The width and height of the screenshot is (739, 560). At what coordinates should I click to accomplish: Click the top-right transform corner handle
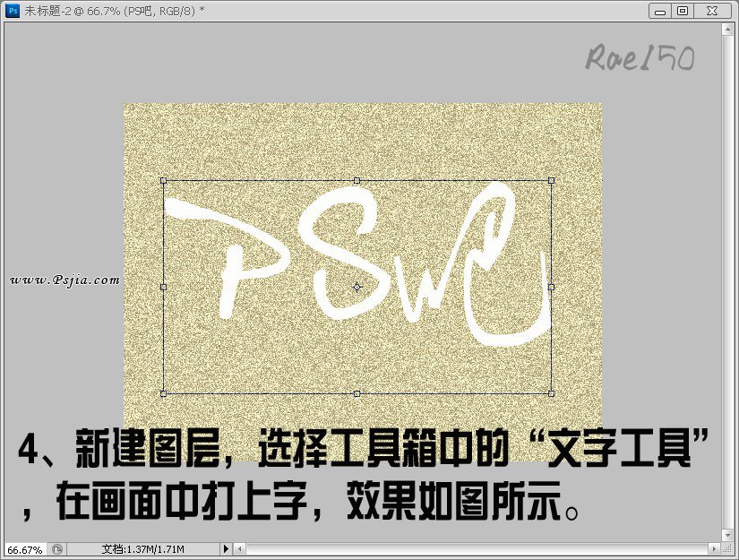coord(550,180)
